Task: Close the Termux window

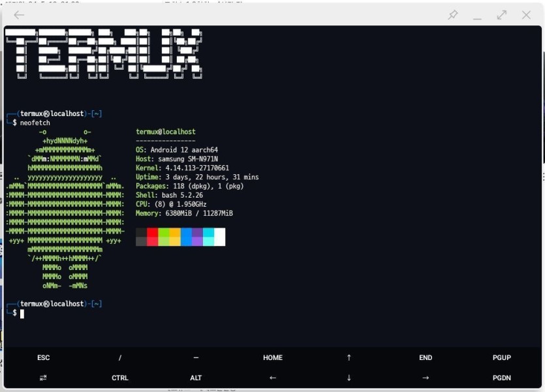Action: point(526,15)
